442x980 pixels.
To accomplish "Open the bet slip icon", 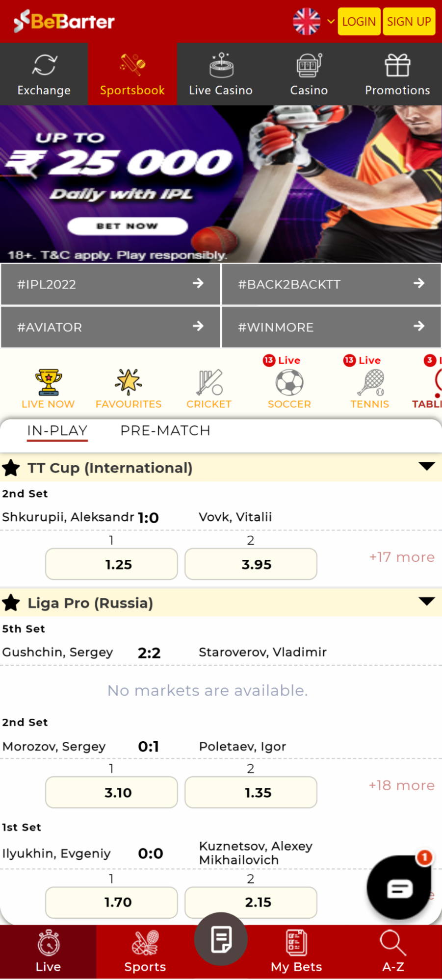I will [221, 939].
